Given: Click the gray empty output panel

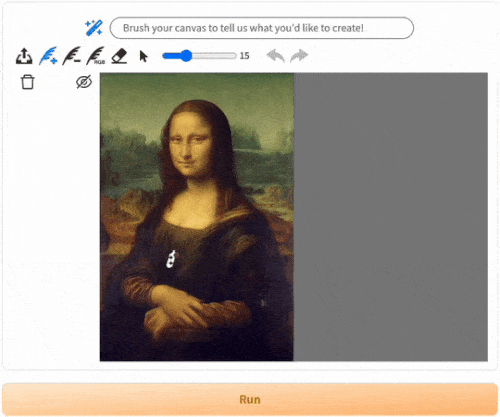Looking at the screenshot, I should coord(391,217).
